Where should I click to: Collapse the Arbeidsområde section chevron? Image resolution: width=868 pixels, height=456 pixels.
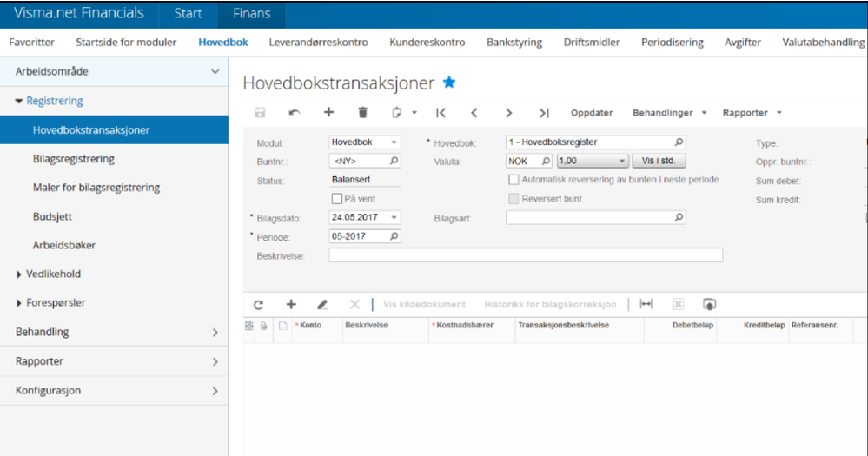[x=215, y=71]
